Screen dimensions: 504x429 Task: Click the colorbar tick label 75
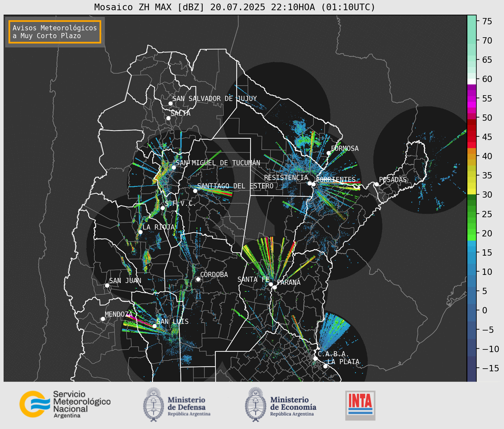[x=487, y=21]
